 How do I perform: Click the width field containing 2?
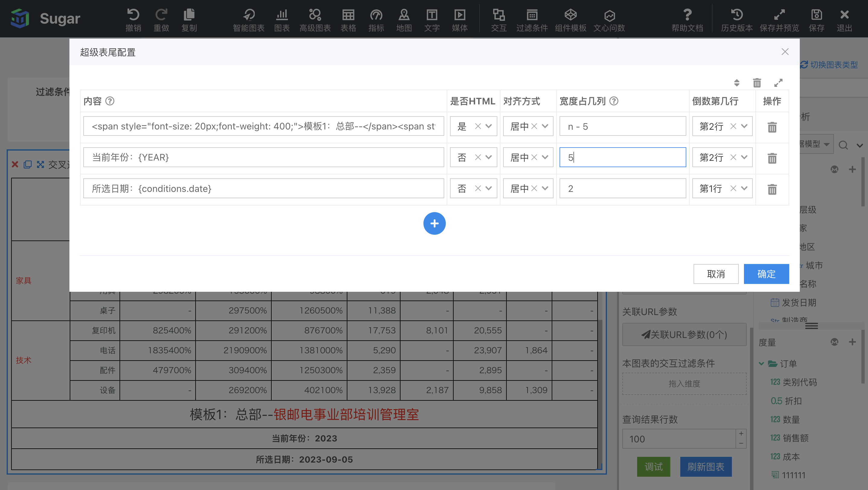(623, 188)
